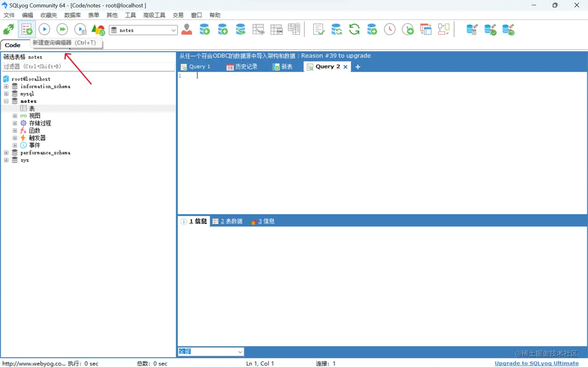The width and height of the screenshot is (588, 368).
Task: Click stacked databases icon with refresh badge
Action: click(508, 30)
